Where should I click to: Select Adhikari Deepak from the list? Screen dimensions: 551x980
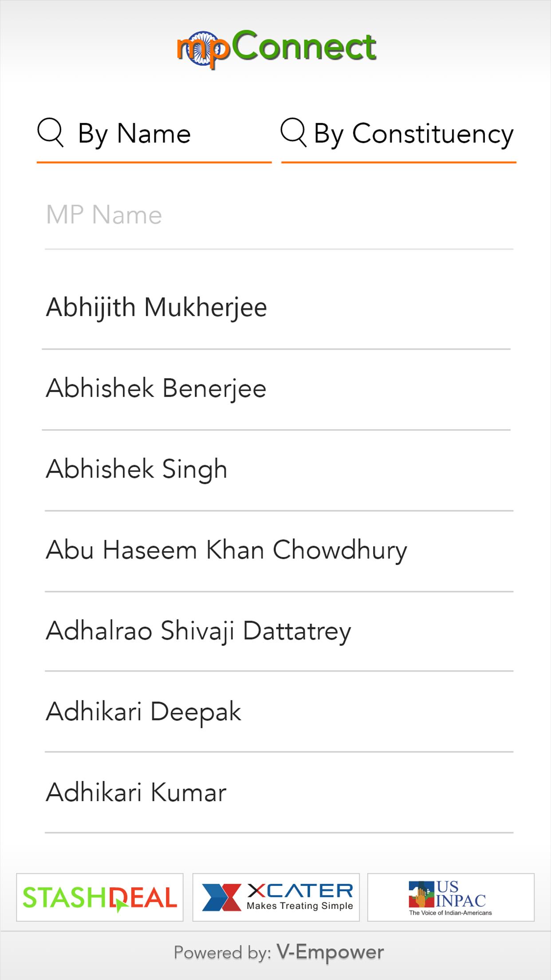[x=143, y=712]
